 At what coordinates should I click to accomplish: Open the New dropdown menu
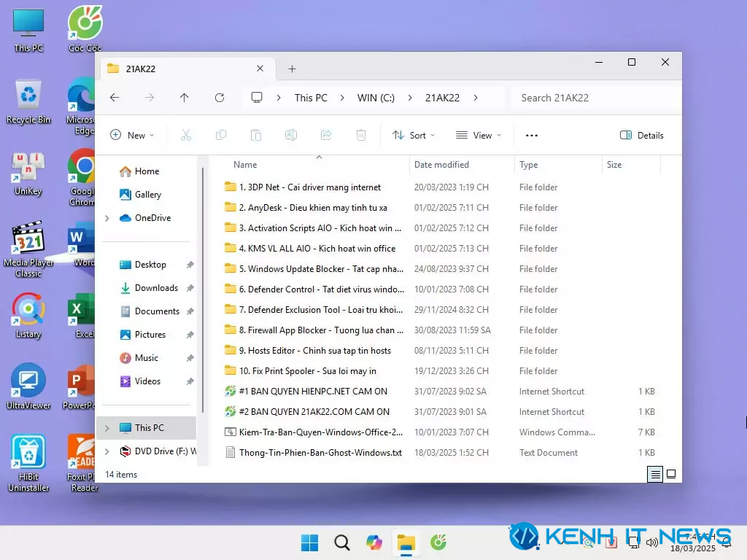(x=132, y=135)
